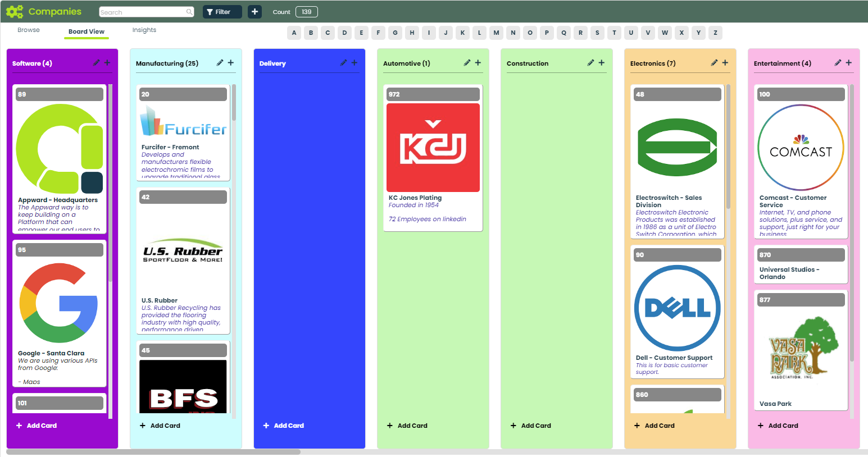Open the Insights tab

(x=144, y=30)
